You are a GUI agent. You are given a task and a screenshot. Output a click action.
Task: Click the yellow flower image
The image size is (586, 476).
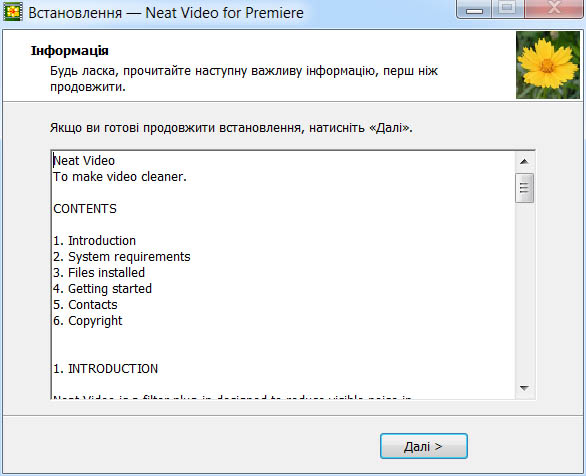point(548,65)
